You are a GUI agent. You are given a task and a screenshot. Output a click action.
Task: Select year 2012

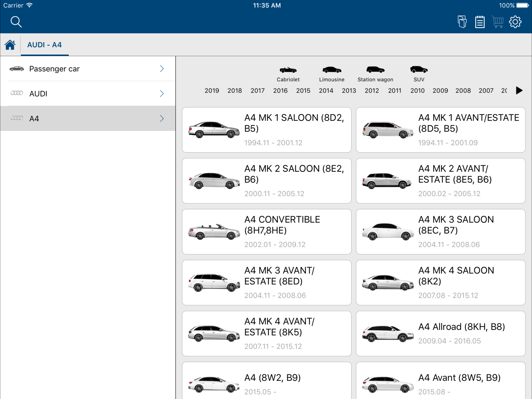(372, 91)
